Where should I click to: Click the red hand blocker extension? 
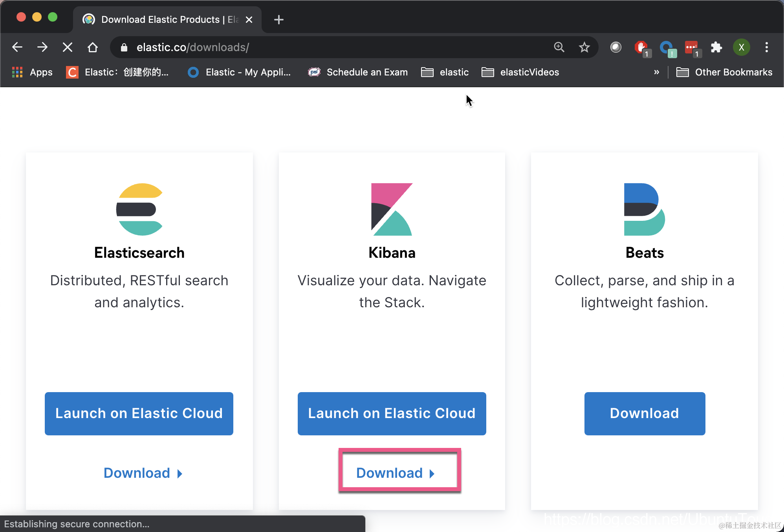coord(641,48)
